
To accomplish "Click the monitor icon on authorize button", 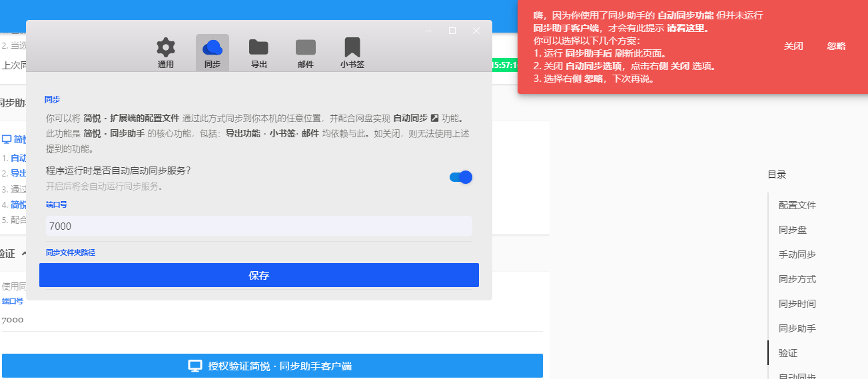I will point(195,366).
